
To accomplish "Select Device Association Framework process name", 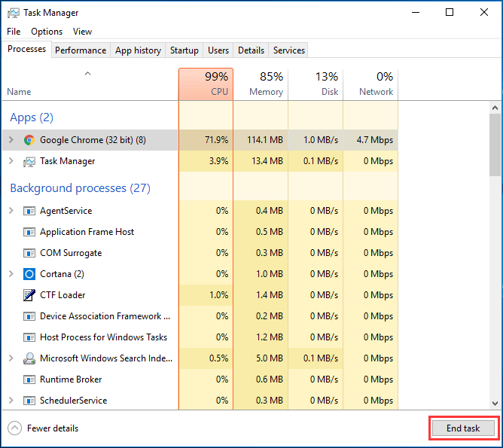I will point(105,316).
